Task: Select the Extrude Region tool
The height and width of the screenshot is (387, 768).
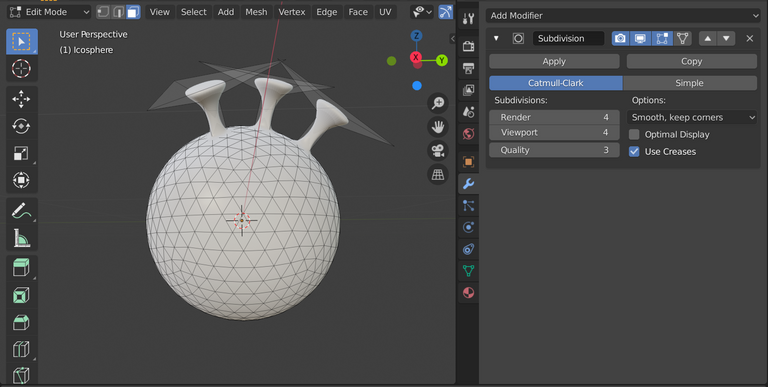Action: [21, 268]
